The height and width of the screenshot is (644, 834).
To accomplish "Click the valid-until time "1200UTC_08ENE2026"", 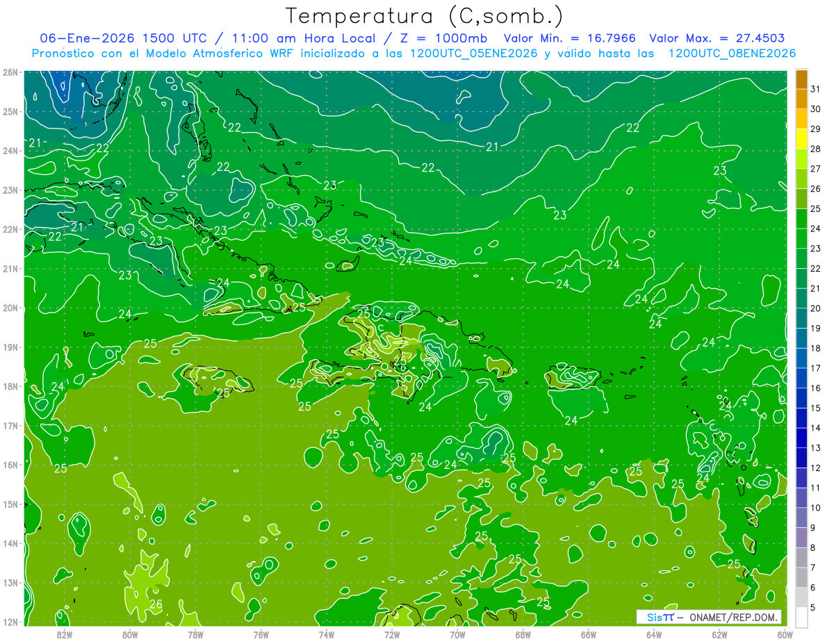I will (x=732, y=53).
